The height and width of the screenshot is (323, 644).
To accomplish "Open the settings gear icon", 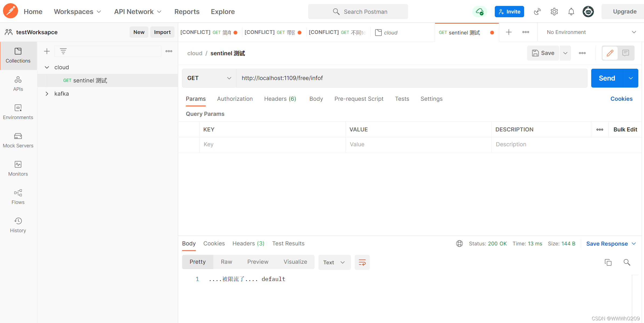I will pos(554,12).
